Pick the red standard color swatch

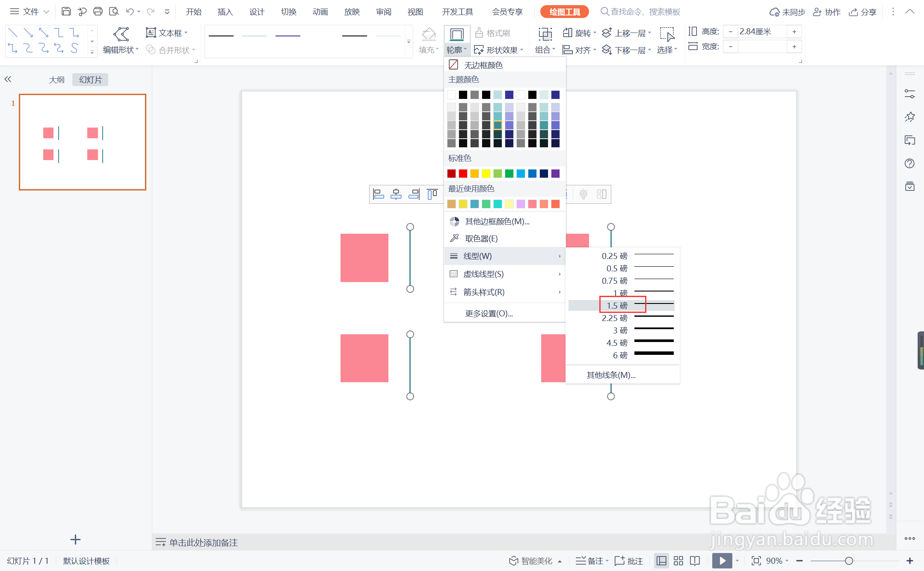pyautogui.click(x=463, y=173)
